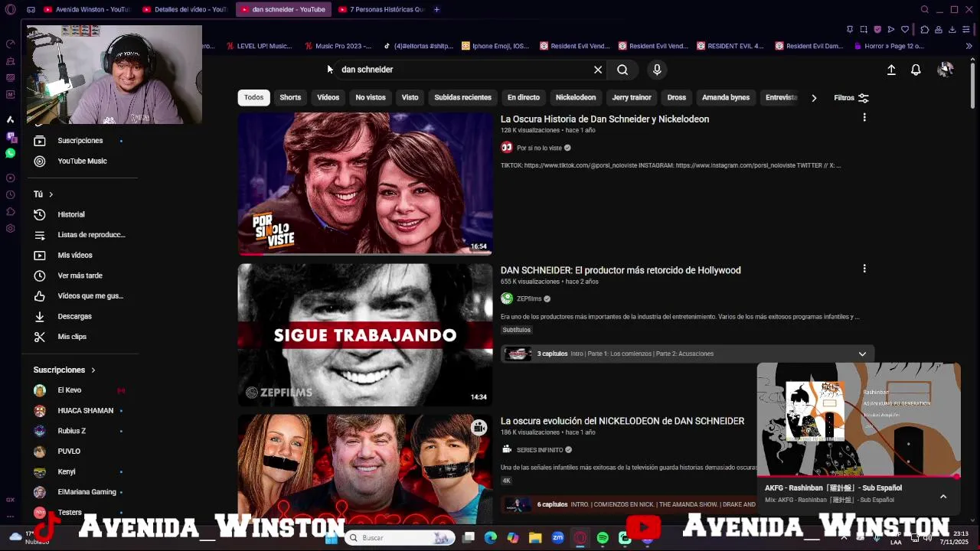Open the Iphone Emoji, IOS bookmark

(x=495, y=46)
